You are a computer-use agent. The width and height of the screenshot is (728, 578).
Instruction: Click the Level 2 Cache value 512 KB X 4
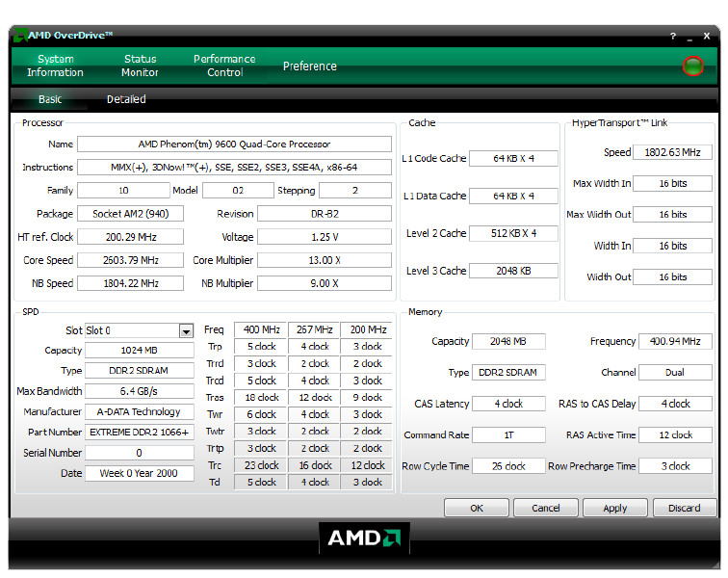tap(513, 234)
